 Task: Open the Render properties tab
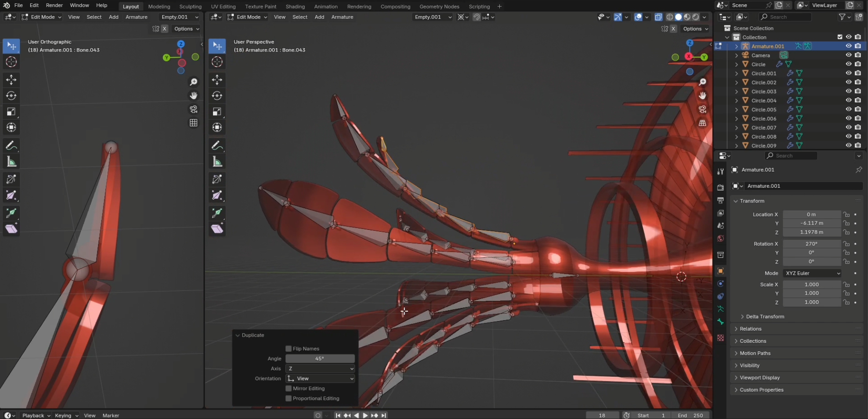pos(720,187)
